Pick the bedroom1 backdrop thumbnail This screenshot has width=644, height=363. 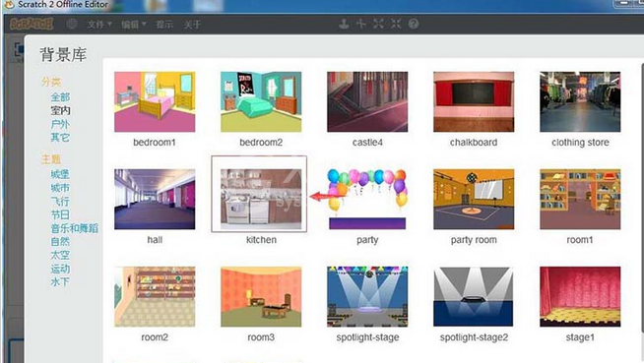tap(155, 101)
